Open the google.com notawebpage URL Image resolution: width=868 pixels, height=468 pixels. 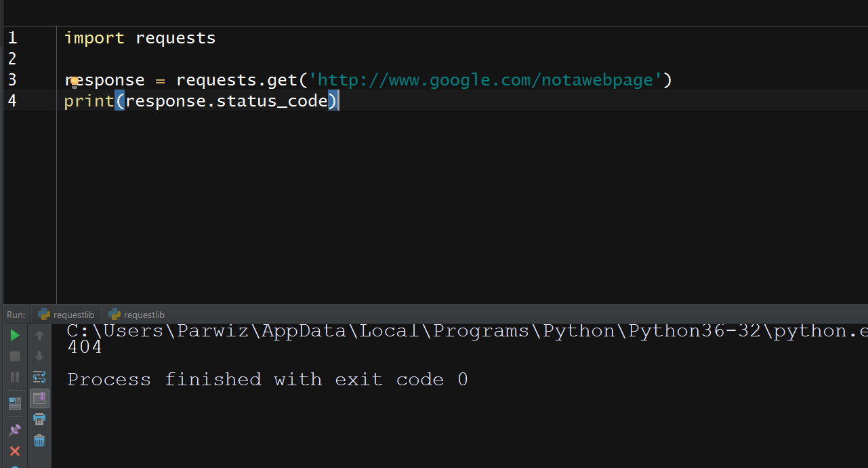click(487, 79)
